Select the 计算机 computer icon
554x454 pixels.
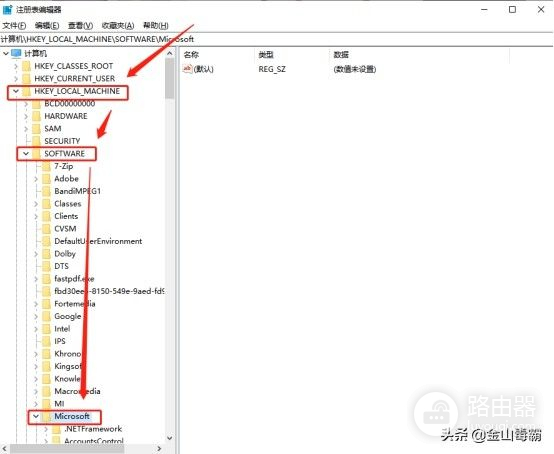[x=16, y=53]
